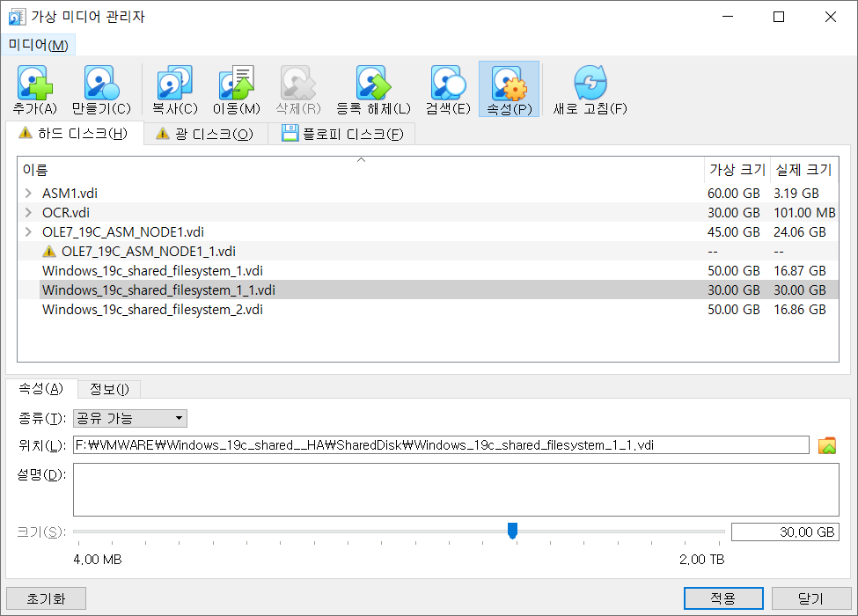
Task: Select OLE7_19C_ASM_NODE1_1.vdi row
Action: pyautogui.click(x=428, y=251)
